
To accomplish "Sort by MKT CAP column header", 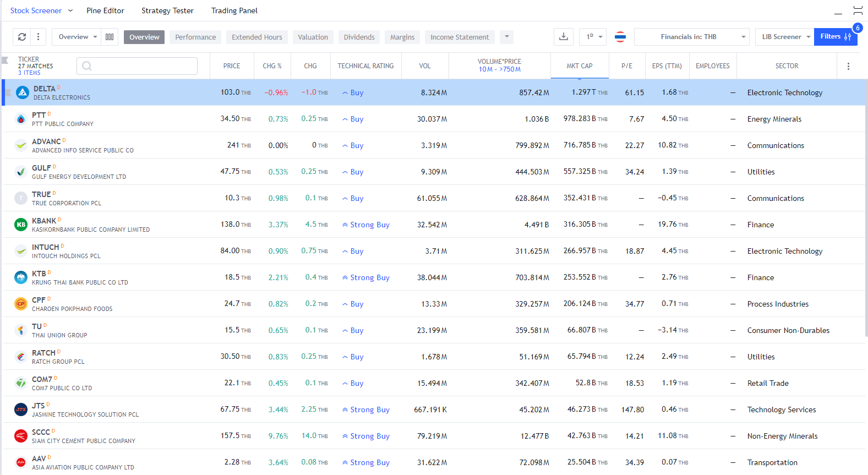I will pos(580,66).
